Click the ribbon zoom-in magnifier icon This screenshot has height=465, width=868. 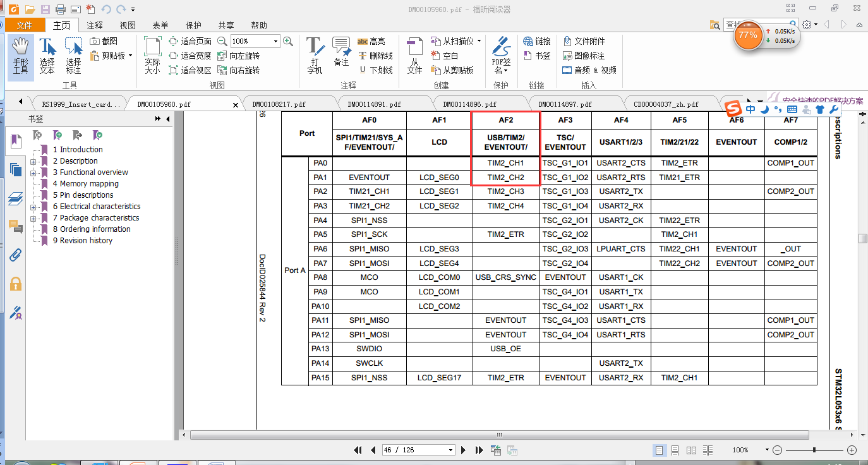(288, 41)
